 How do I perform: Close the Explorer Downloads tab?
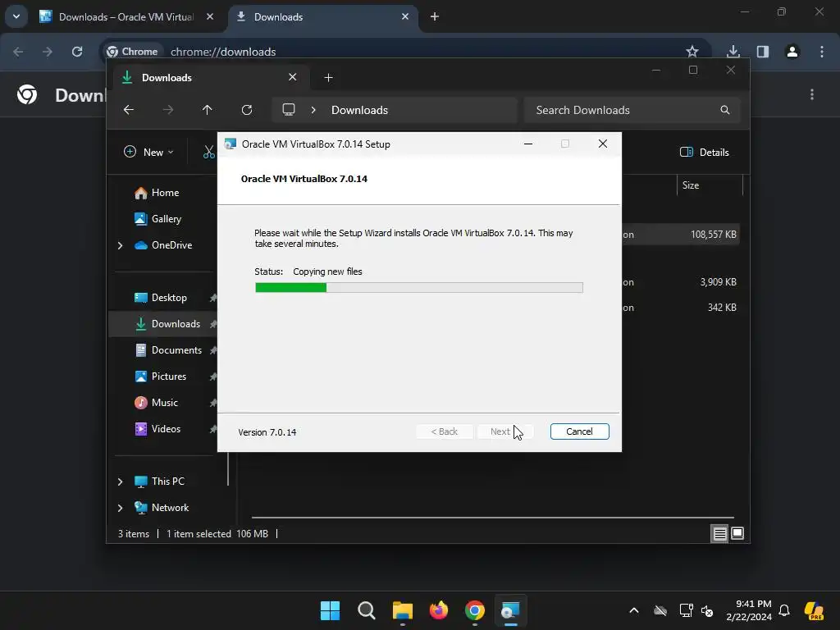pos(293,77)
